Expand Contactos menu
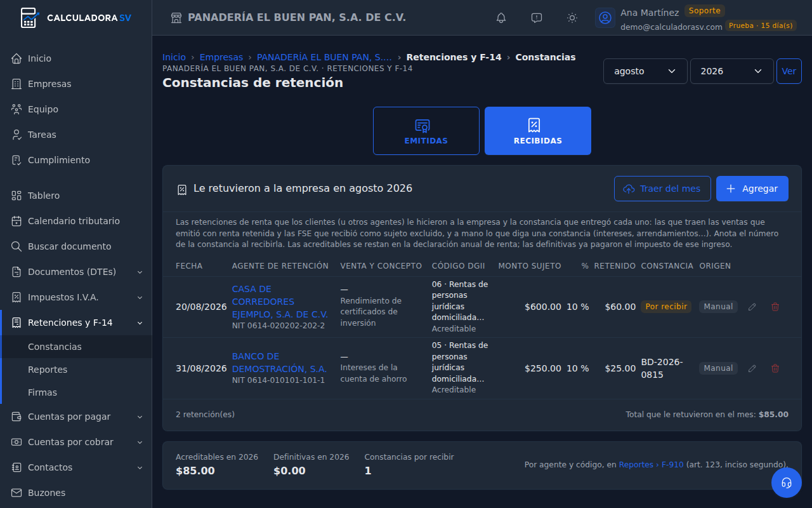 pos(76,467)
